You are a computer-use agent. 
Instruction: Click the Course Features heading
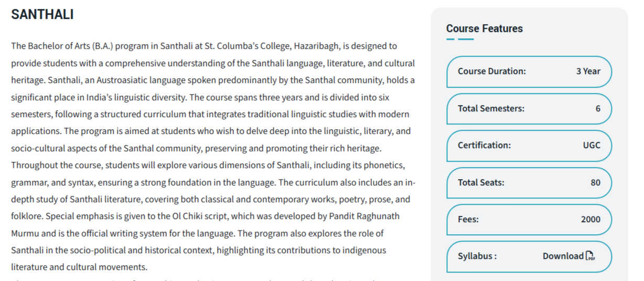[484, 28]
